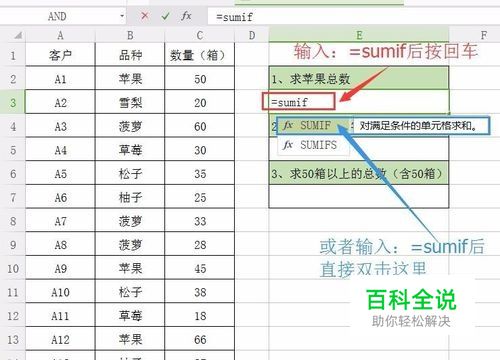Select 苹果 cell in row 10
Viewport: 500px width, 360px height.
[x=130, y=268]
